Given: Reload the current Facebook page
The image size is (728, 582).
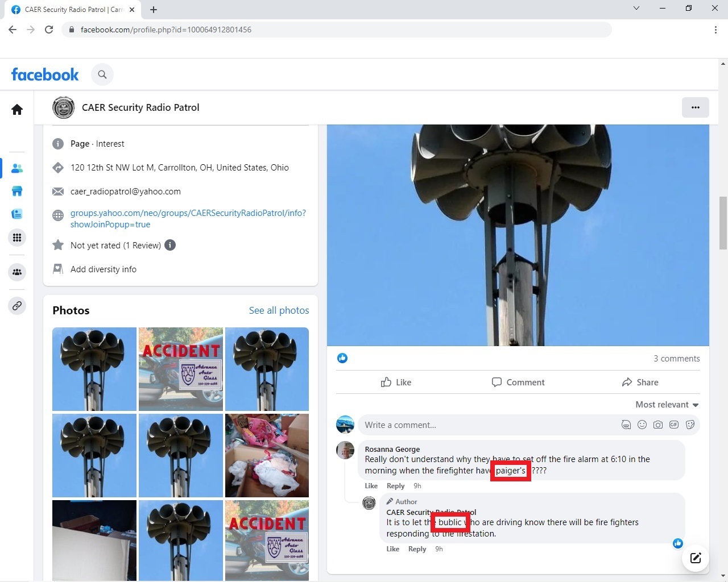Looking at the screenshot, I should pyautogui.click(x=49, y=30).
